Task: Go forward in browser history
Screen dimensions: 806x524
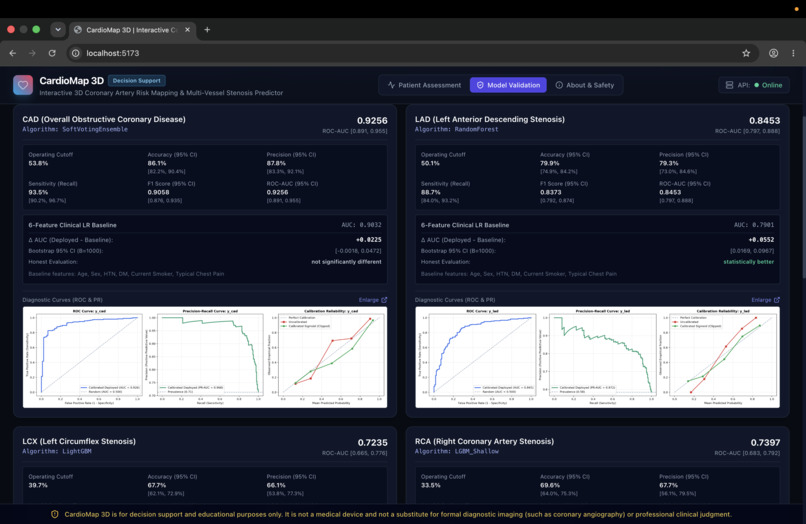Action: 32,53
